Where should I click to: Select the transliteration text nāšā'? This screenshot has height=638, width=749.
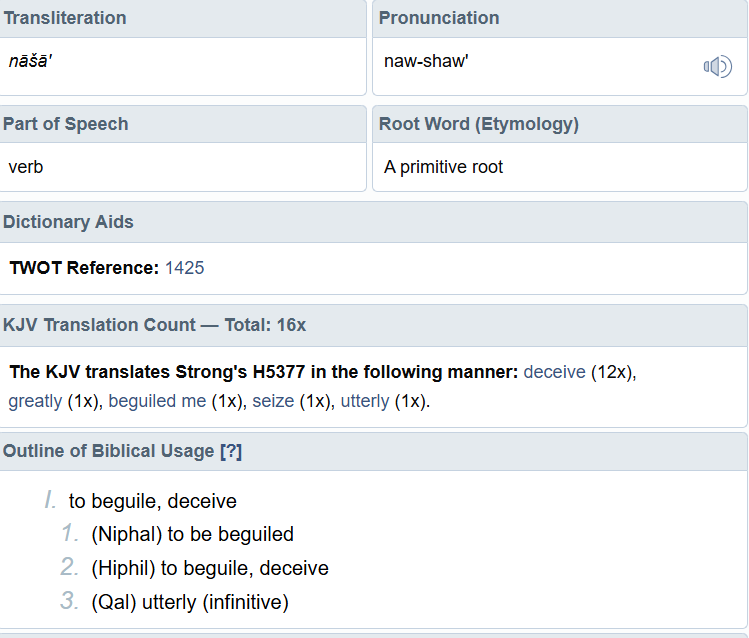[x=30, y=61]
